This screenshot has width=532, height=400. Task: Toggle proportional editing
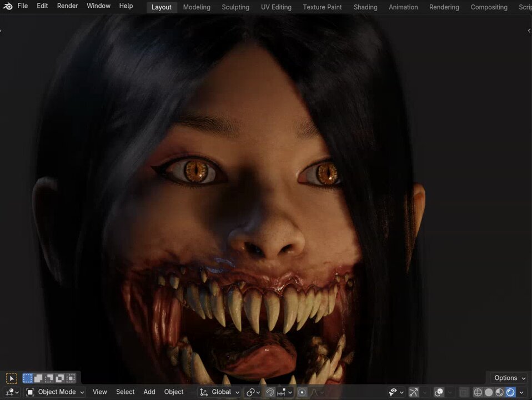302,392
